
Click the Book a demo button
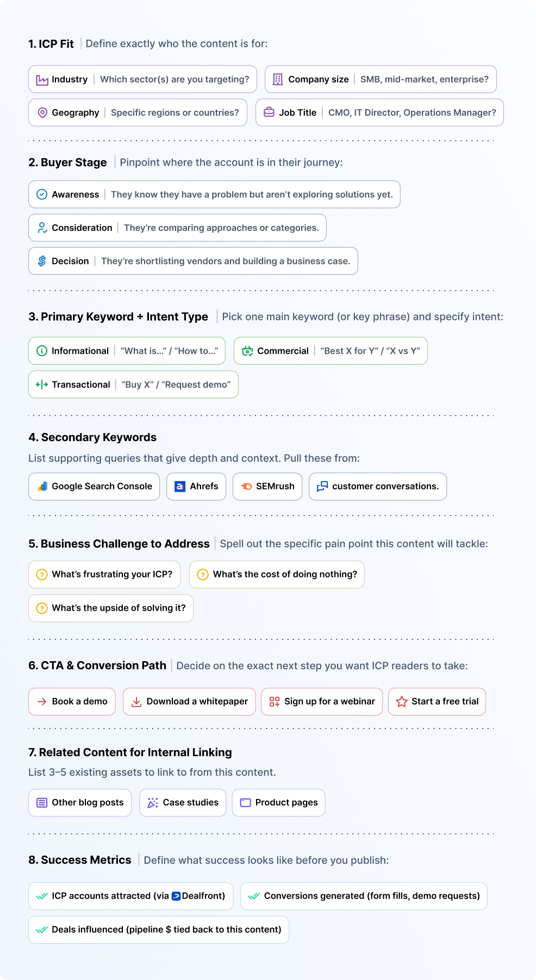pyautogui.click(x=72, y=702)
